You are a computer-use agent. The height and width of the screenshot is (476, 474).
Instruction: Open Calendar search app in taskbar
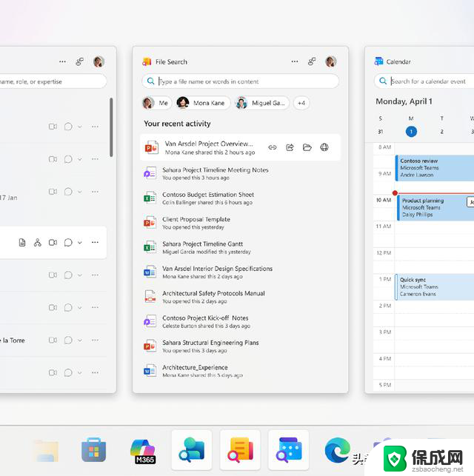(289, 450)
